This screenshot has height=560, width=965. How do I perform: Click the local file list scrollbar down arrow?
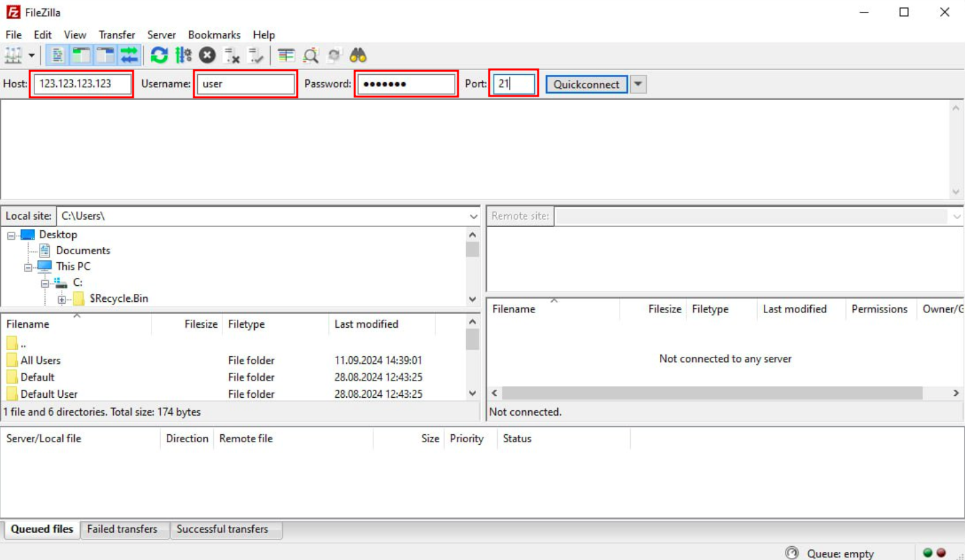coord(473,394)
